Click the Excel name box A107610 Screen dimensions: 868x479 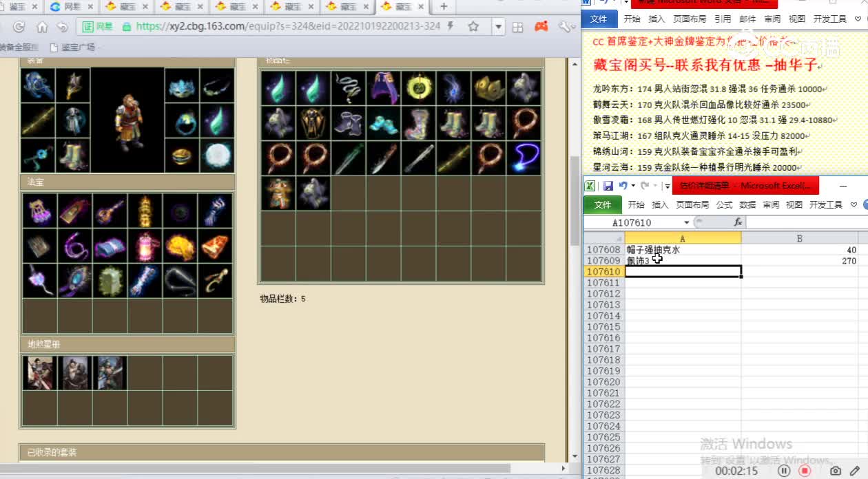632,222
